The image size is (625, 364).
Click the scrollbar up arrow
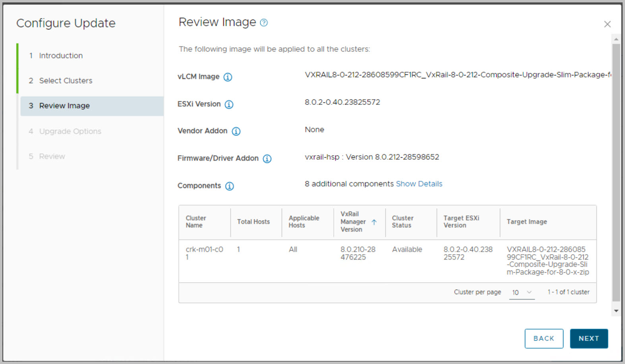[x=616, y=39]
